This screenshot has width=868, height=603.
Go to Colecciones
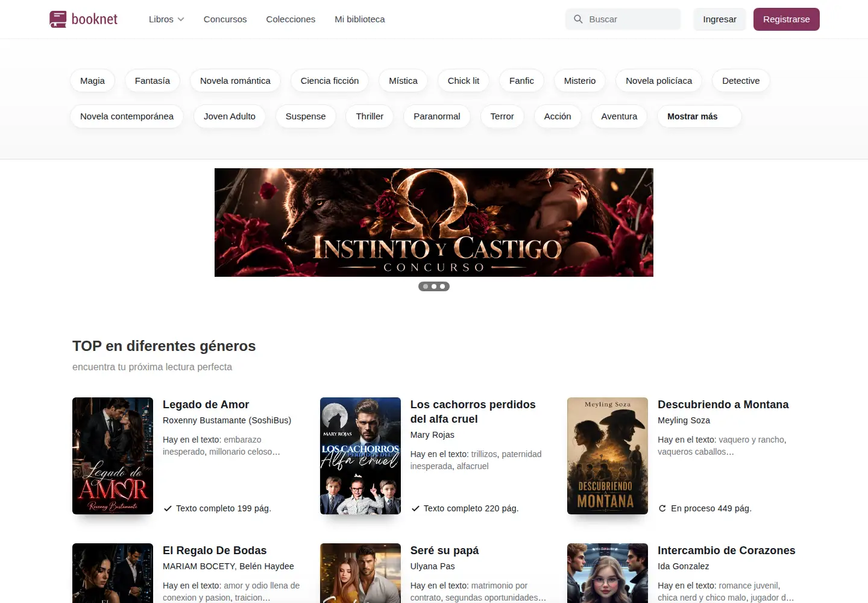coord(291,19)
